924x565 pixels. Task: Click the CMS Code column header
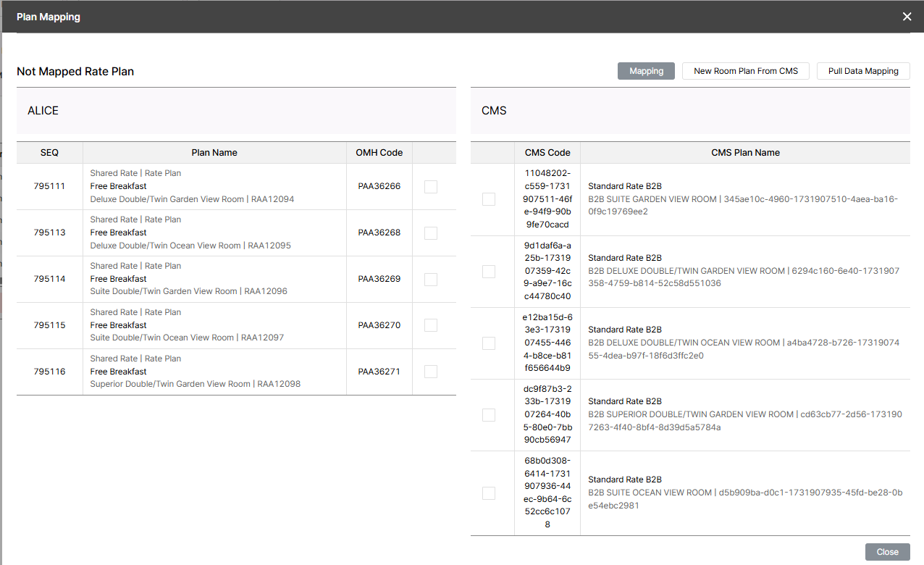click(547, 153)
